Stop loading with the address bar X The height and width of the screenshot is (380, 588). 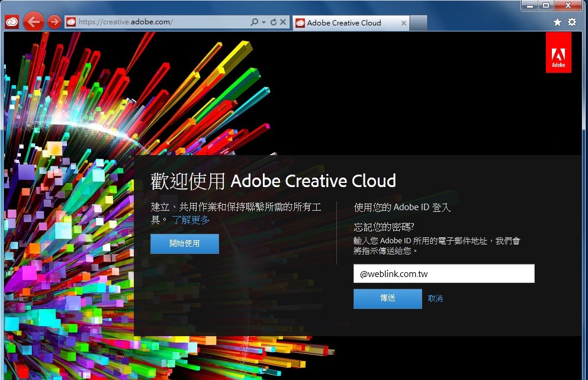coord(283,22)
